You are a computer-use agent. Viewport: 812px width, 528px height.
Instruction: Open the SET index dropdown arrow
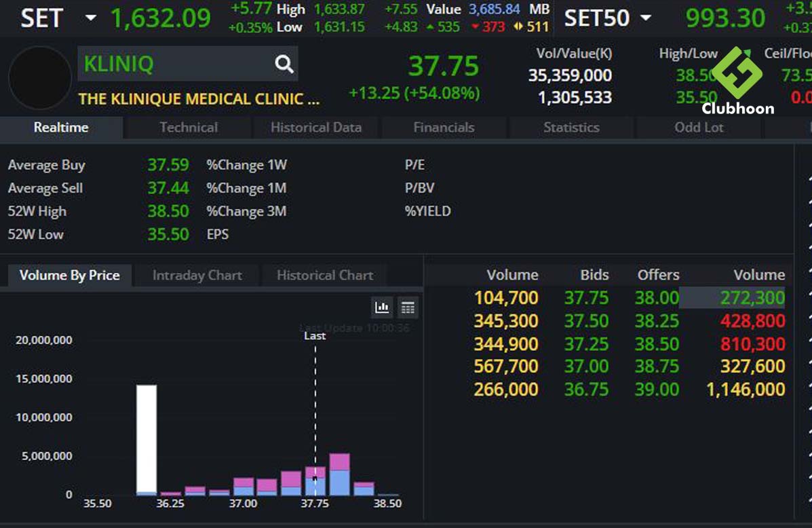(91, 18)
